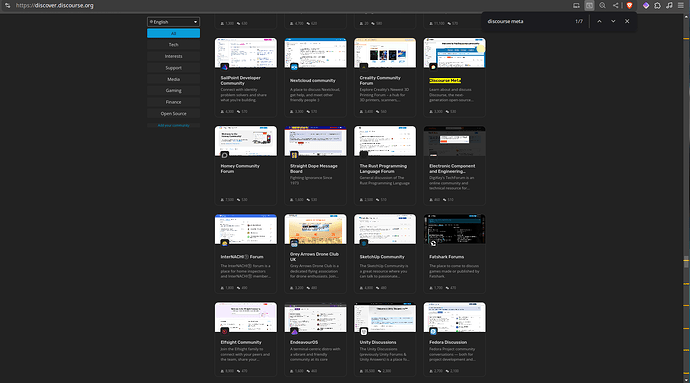Screen dimensions: 690x383
Task: Click the Discourse Meta screenshot thumbnail
Action: 455,53
